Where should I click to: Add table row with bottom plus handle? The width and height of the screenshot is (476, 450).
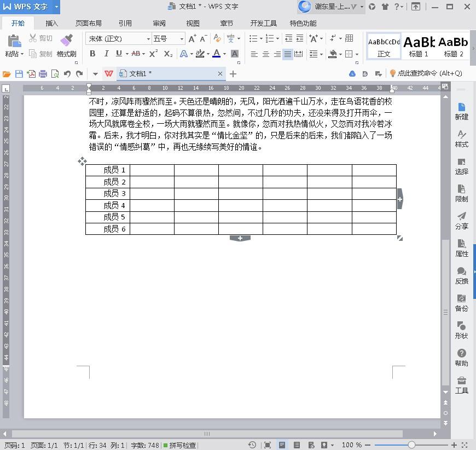(x=240, y=239)
